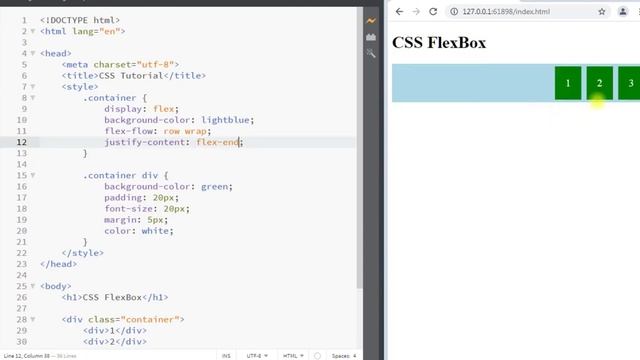Image resolution: width=640 pixels, height=360 pixels.
Task: Click the Spaces: 4 indentation setting
Action: click(344, 356)
